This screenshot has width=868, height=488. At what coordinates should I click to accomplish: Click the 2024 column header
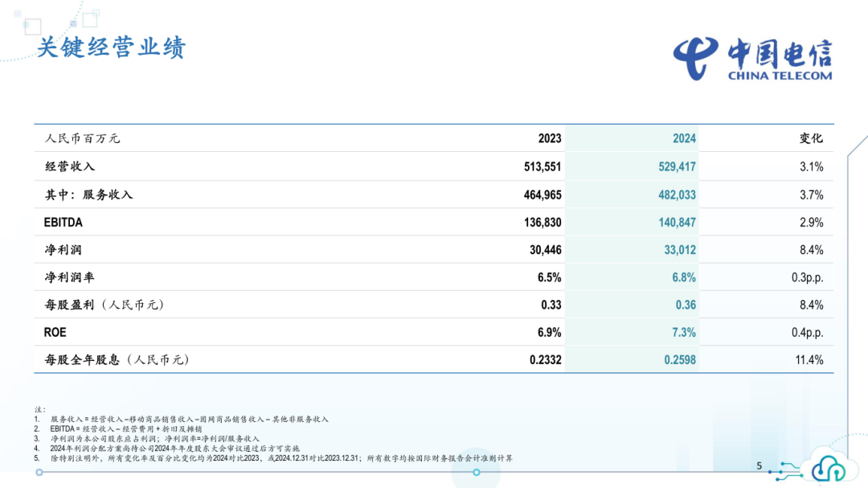(x=684, y=138)
